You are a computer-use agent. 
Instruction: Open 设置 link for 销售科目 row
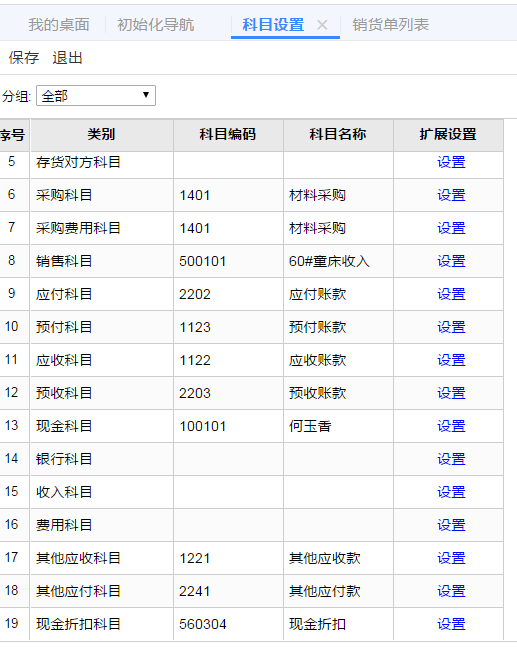tap(451, 261)
